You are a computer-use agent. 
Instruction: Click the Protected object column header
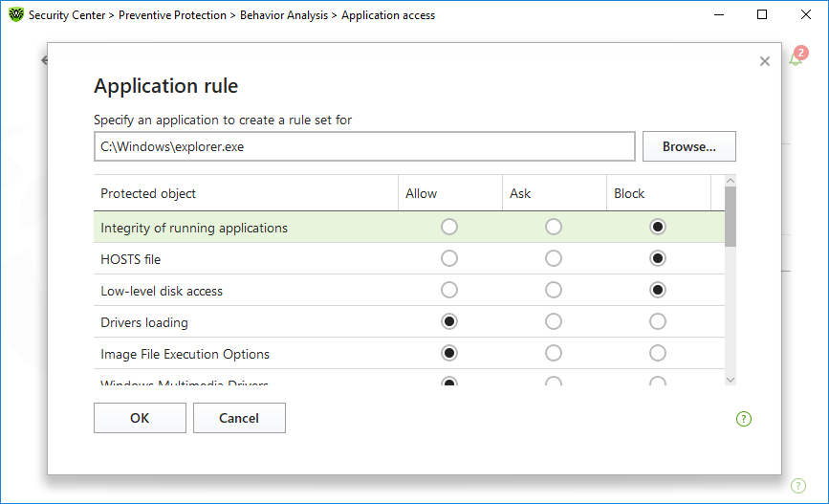[246, 193]
